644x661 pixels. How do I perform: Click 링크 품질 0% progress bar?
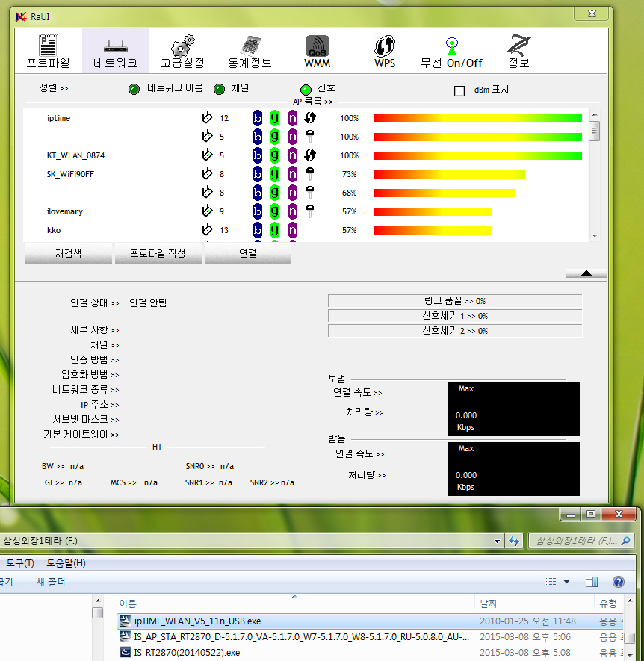455,301
